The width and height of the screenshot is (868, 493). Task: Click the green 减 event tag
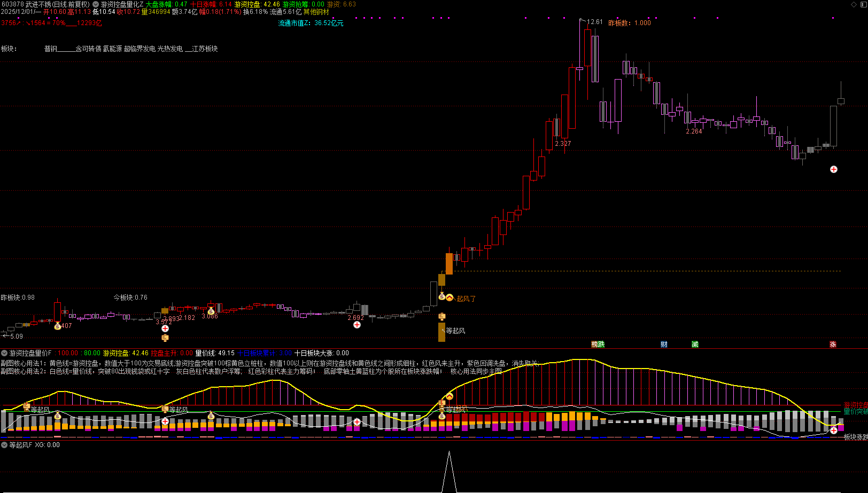(695, 345)
